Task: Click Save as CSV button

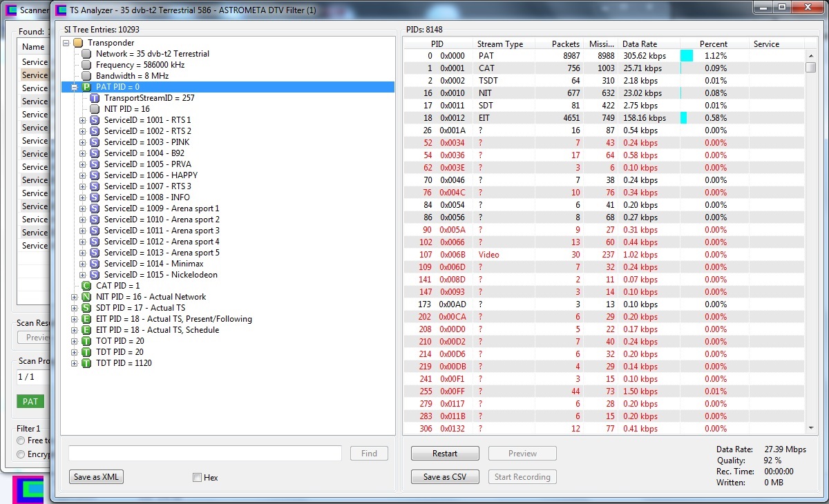Action: click(x=445, y=477)
